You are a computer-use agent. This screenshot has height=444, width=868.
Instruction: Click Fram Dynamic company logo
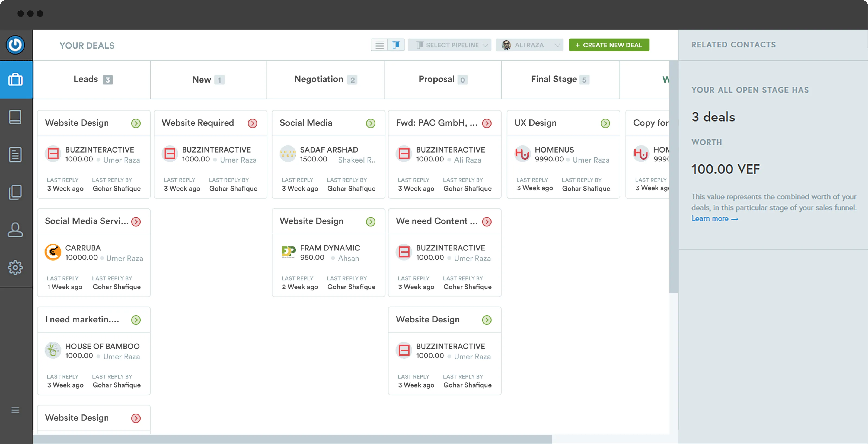(x=288, y=252)
